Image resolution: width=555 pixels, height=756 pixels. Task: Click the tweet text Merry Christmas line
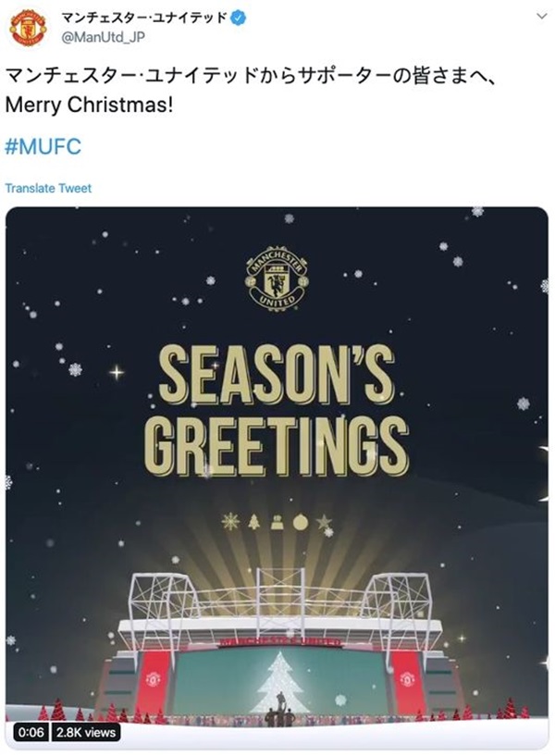[89, 105]
